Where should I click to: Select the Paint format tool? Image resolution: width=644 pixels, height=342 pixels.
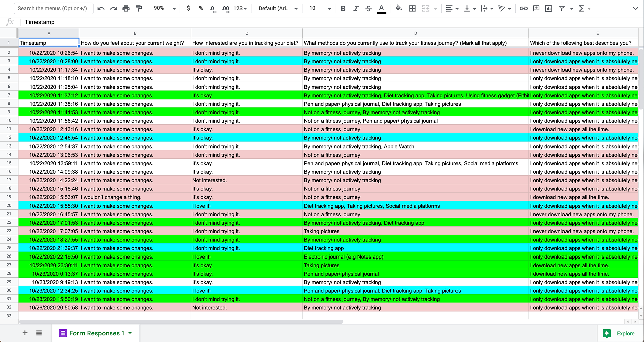tap(139, 9)
